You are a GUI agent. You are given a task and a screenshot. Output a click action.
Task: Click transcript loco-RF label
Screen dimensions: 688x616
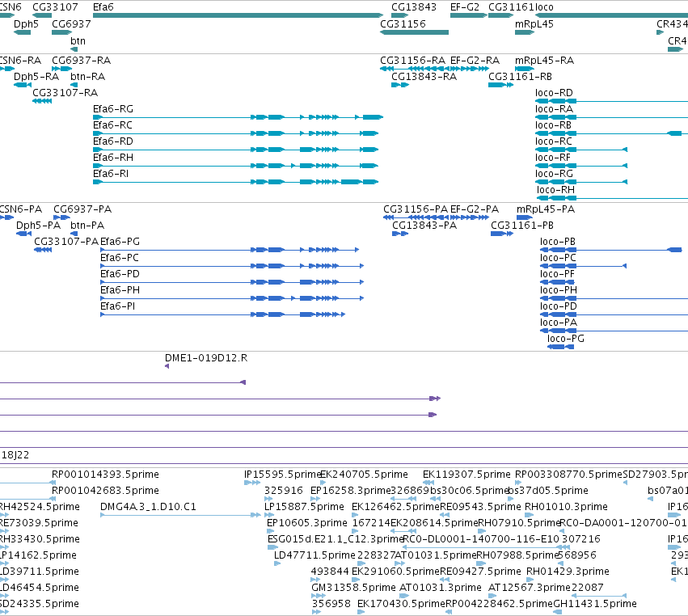[x=553, y=158]
